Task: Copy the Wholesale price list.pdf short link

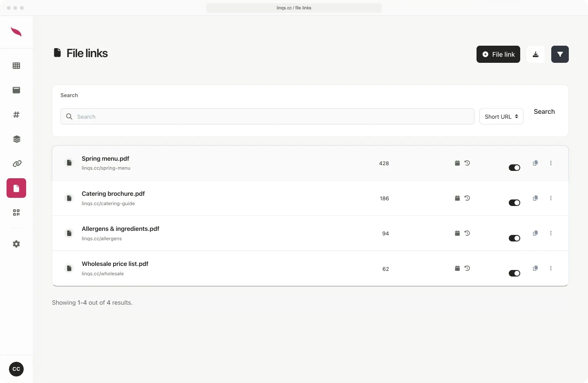Action: coord(535,268)
